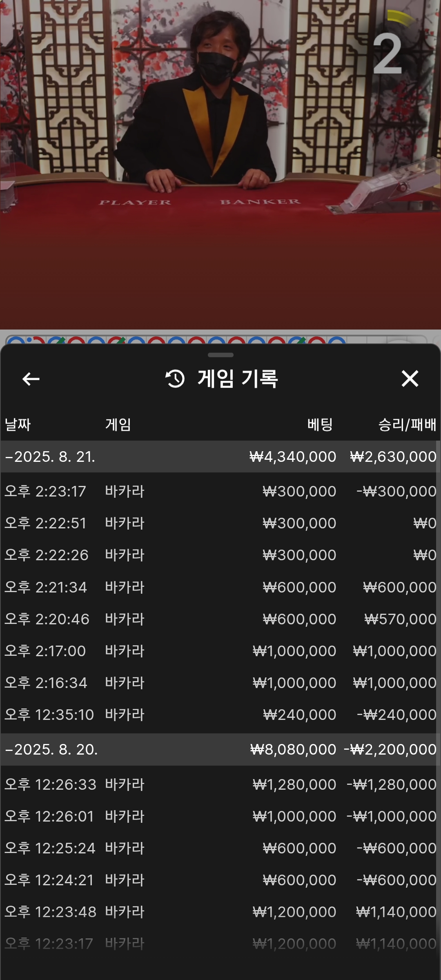The image size is (441, 980).
Task: Tap ₩0 result in the 오후 2:22:26 row
Action: [x=425, y=555]
